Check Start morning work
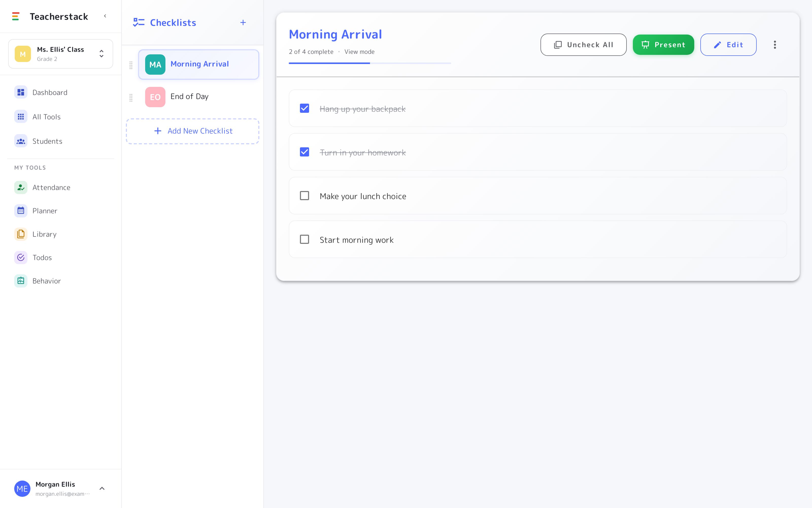 304,240
